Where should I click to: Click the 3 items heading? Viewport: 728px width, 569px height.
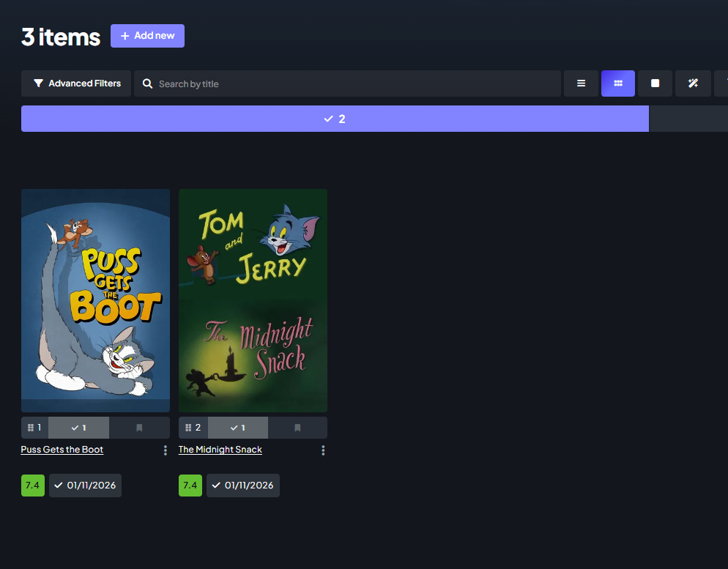(x=61, y=37)
